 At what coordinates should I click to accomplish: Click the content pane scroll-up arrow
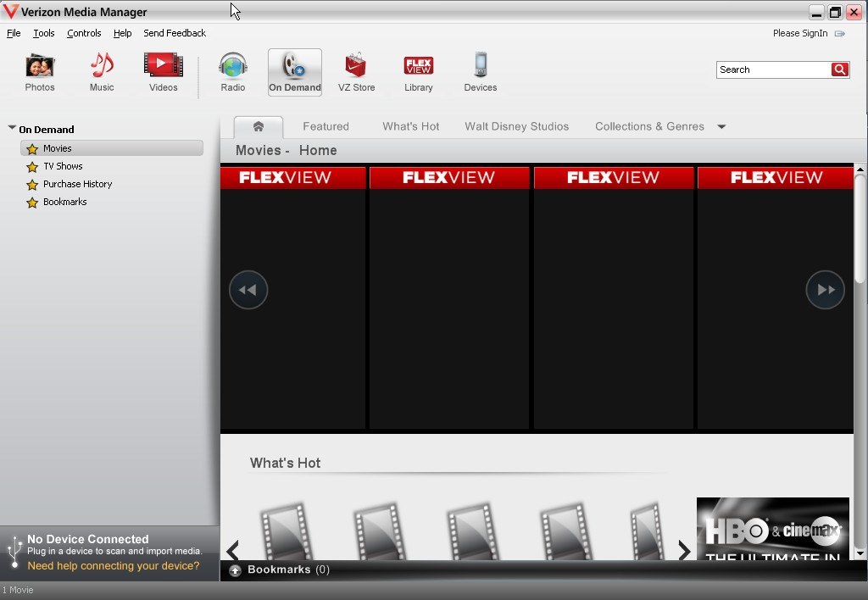click(x=860, y=169)
